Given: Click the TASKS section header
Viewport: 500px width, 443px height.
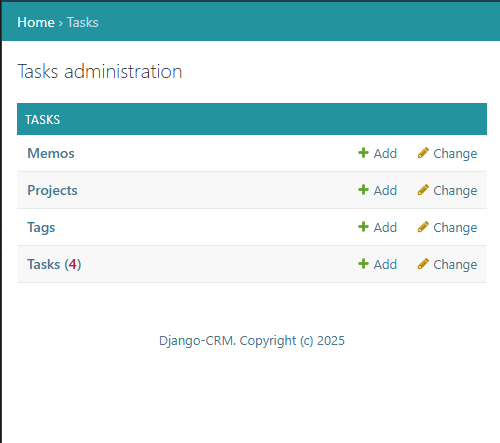Looking at the screenshot, I should (252, 119).
